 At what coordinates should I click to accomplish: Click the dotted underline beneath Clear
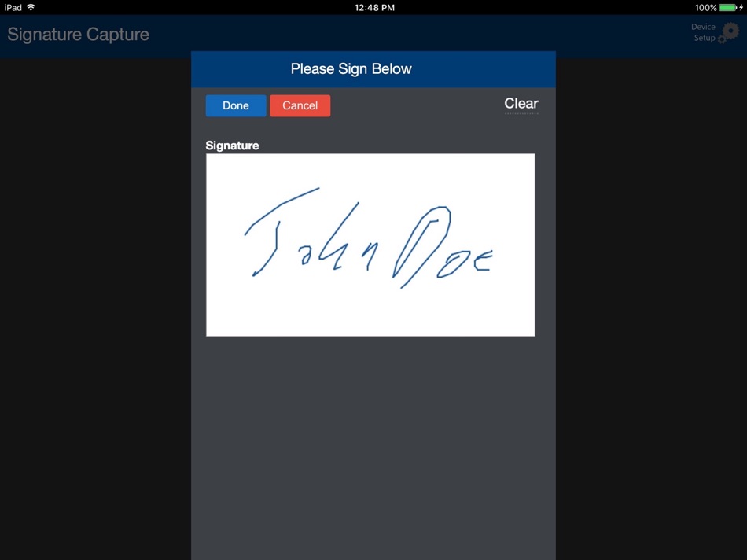pos(521,112)
